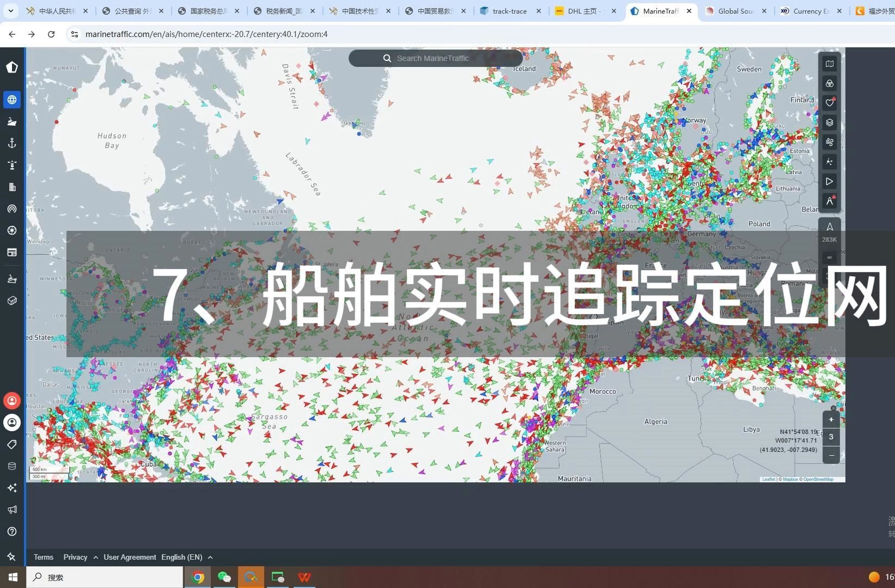The width and height of the screenshot is (895, 588).
Task: Go back with the browser back arrow
Action: point(12,34)
